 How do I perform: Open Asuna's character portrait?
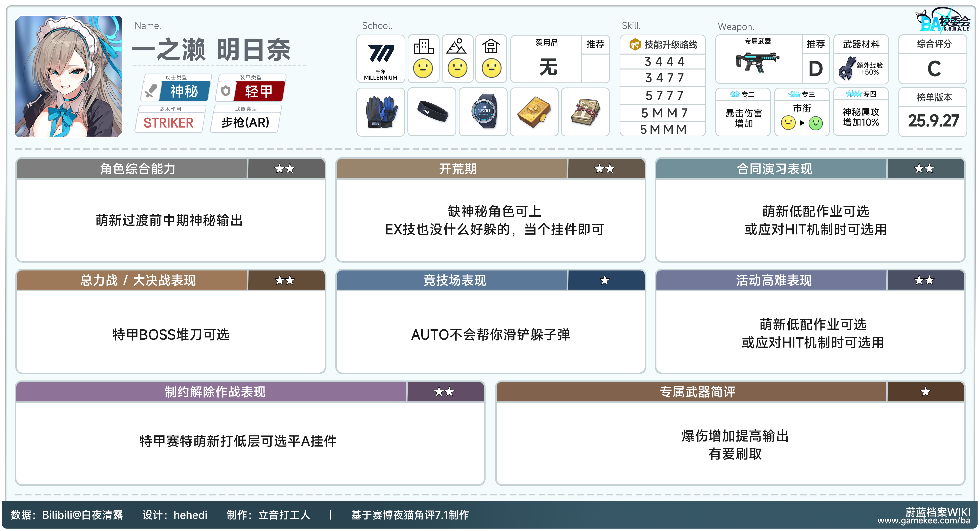(x=68, y=76)
